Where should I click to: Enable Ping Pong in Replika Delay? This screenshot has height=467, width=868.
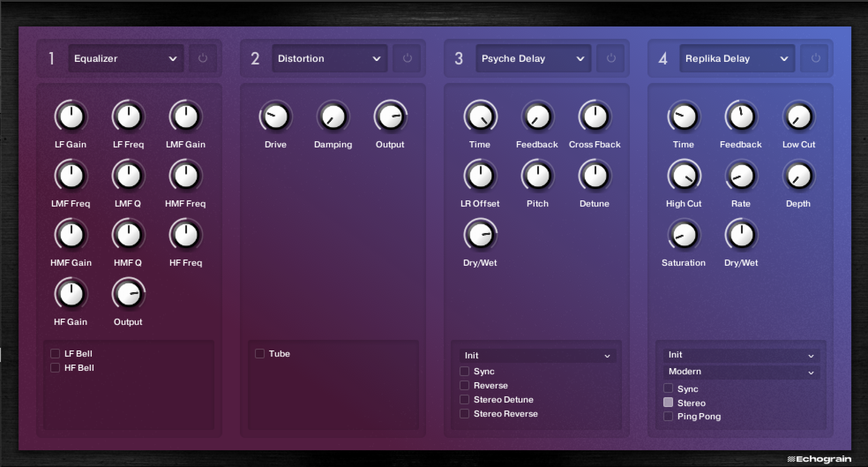[x=668, y=416]
